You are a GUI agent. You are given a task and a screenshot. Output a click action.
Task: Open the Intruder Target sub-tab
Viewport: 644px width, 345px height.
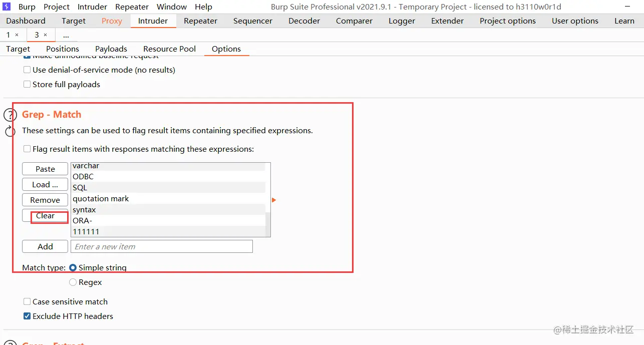[x=18, y=49]
